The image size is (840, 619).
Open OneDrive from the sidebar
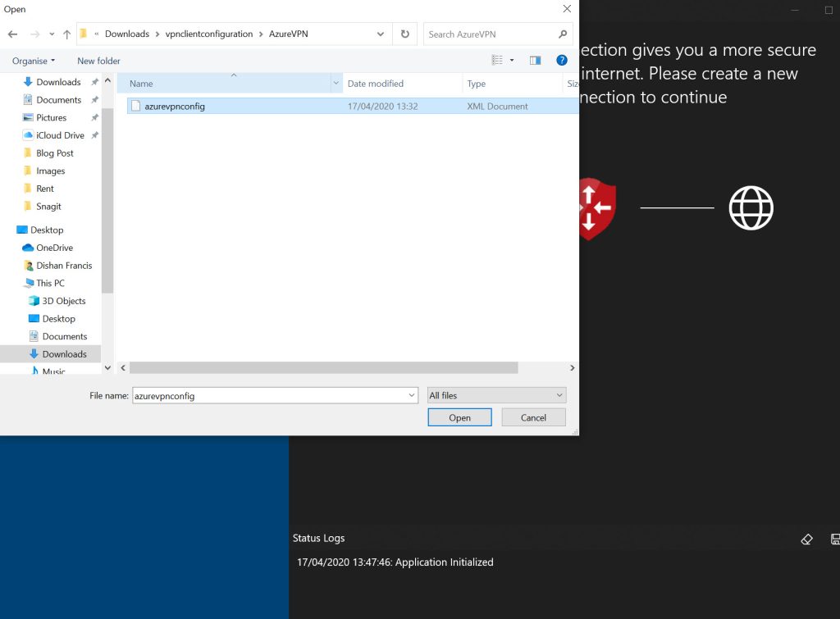[x=56, y=248]
